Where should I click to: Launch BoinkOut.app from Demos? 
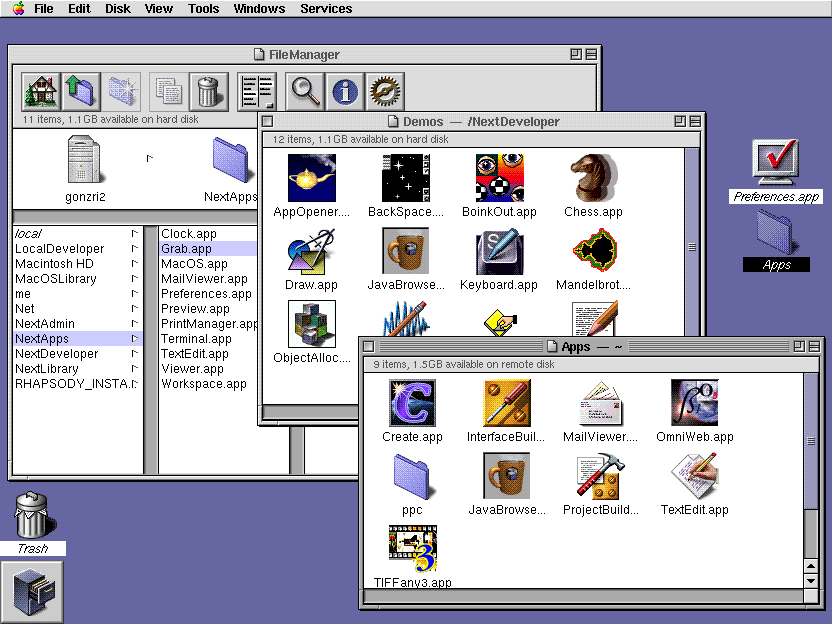(x=499, y=175)
